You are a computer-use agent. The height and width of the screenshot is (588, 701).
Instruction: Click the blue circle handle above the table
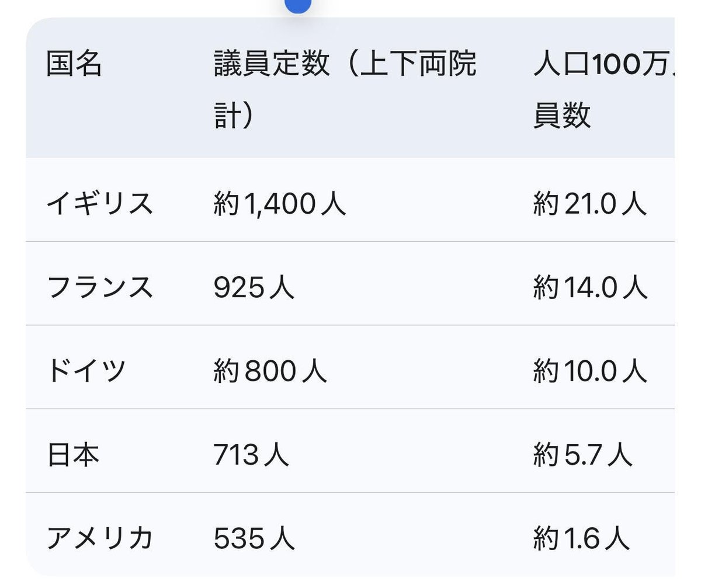pyautogui.click(x=298, y=5)
